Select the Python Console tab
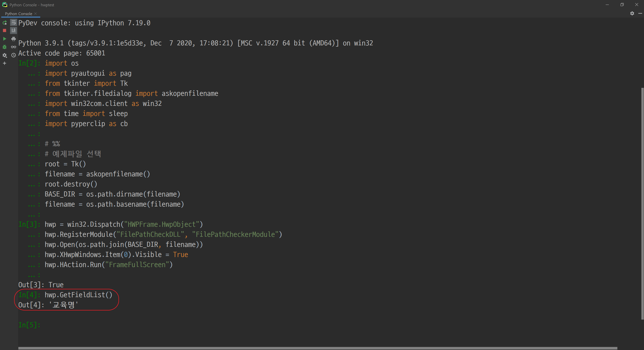 (x=18, y=14)
